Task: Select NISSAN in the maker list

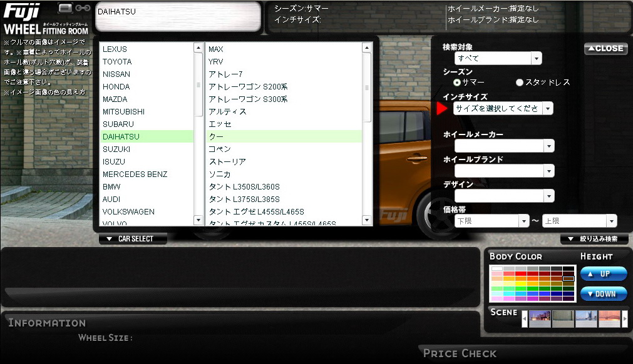Action: (x=147, y=74)
